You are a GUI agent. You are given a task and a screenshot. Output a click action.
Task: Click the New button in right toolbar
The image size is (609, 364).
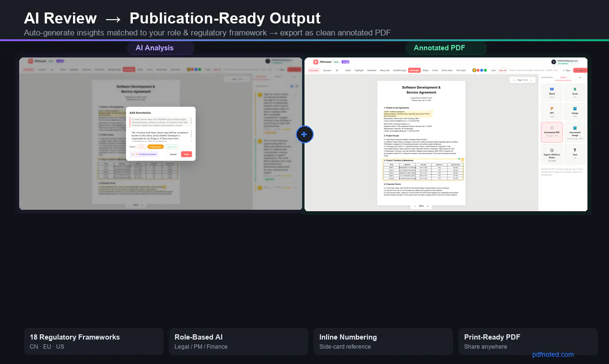[567, 70]
